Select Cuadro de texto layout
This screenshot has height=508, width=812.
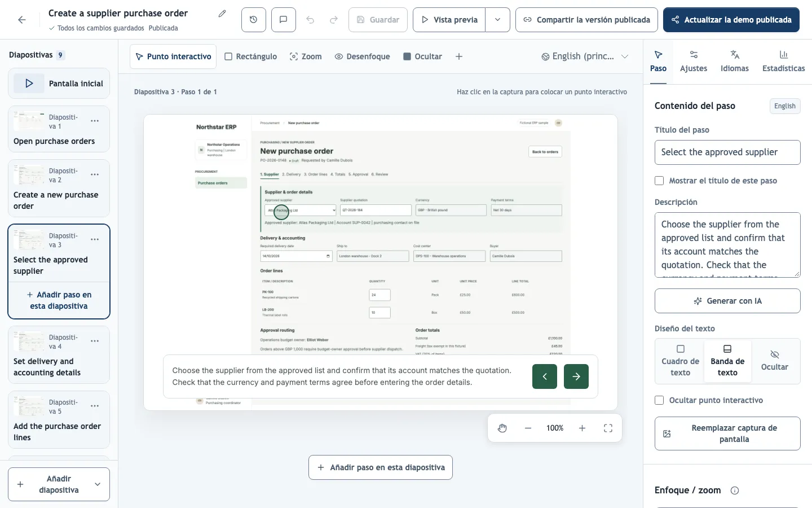pyautogui.click(x=680, y=361)
